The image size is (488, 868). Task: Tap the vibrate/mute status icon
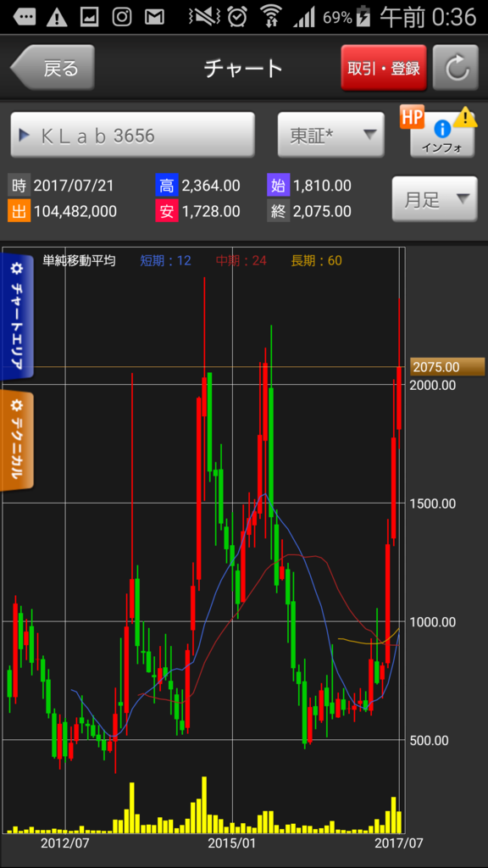point(204,17)
